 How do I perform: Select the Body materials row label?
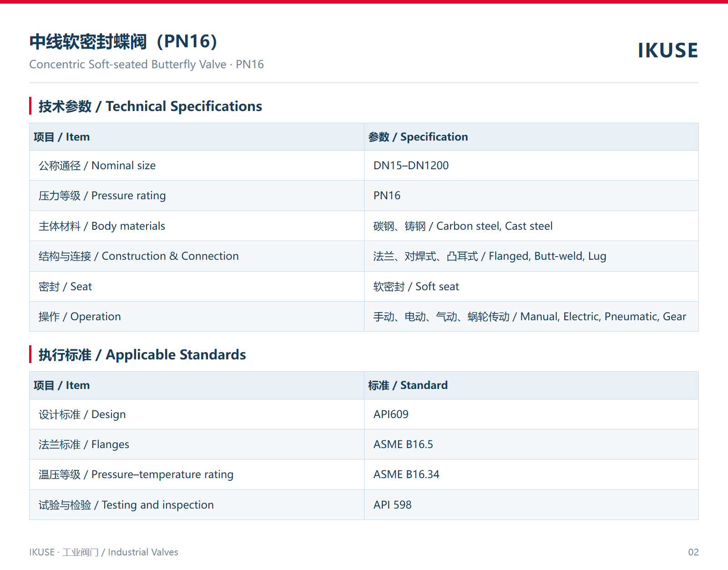click(x=101, y=226)
